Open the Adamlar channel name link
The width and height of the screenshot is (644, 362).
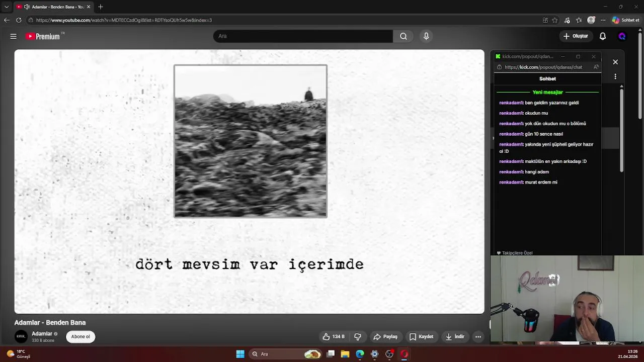tap(42, 333)
